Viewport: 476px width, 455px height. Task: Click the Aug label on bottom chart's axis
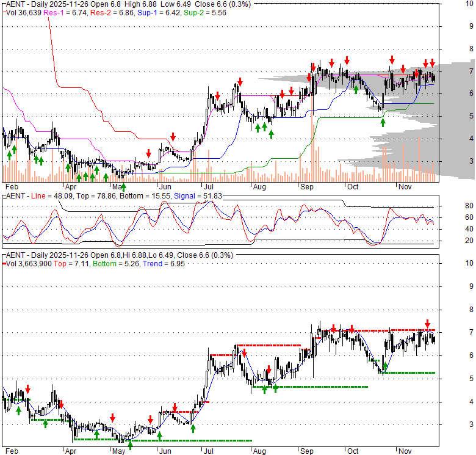(259, 451)
